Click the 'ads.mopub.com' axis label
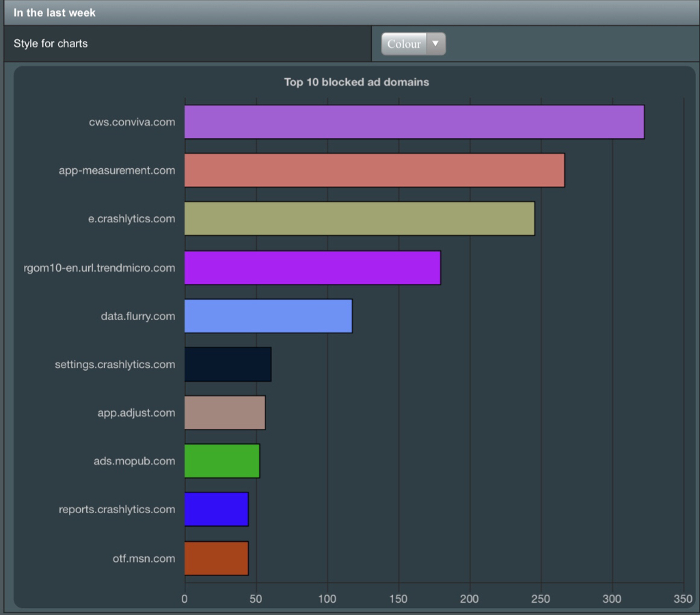This screenshot has height=615, width=700. point(135,461)
